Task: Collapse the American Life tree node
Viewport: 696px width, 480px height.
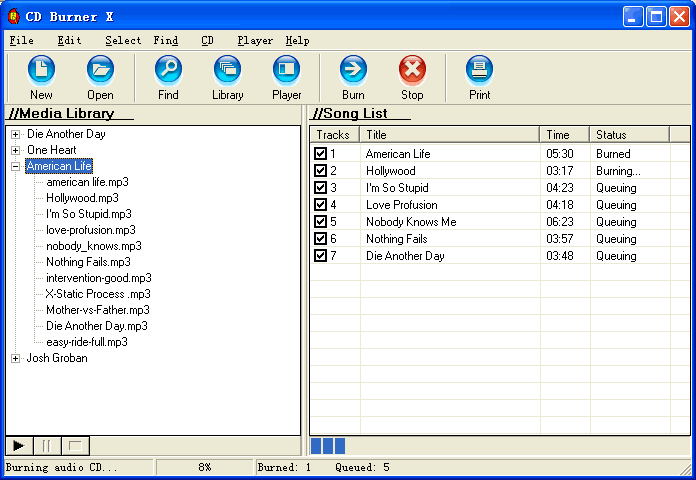Action: coord(16,166)
